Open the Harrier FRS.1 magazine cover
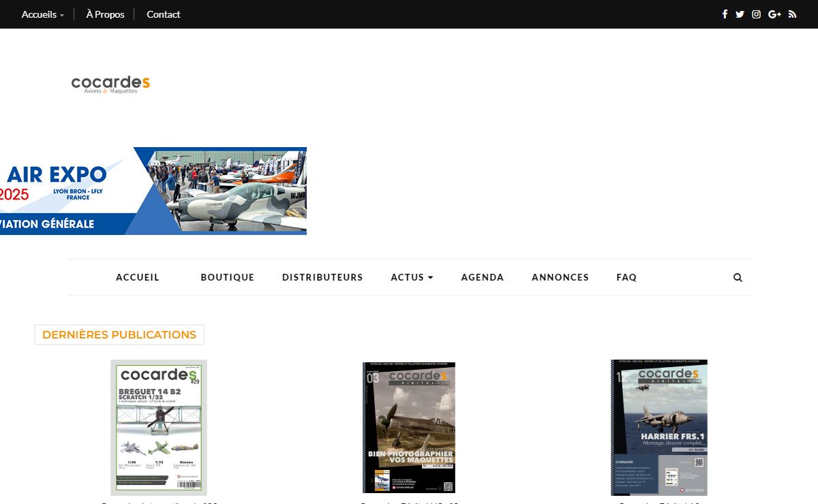Image resolution: width=818 pixels, height=504 pixels. [659, 427]
